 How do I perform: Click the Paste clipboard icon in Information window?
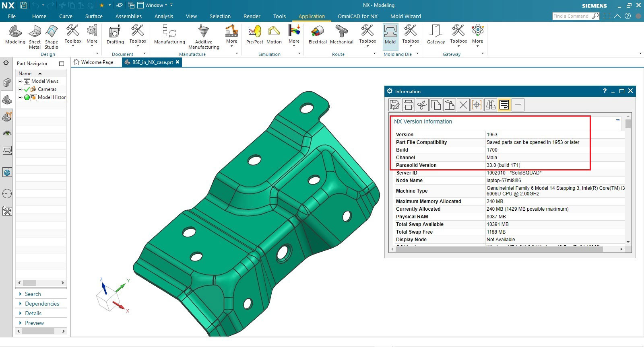tap(449, 105)
